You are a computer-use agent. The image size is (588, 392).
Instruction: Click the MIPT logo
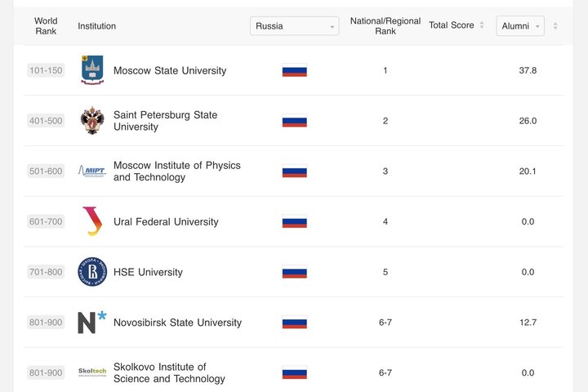click(92, 171)
